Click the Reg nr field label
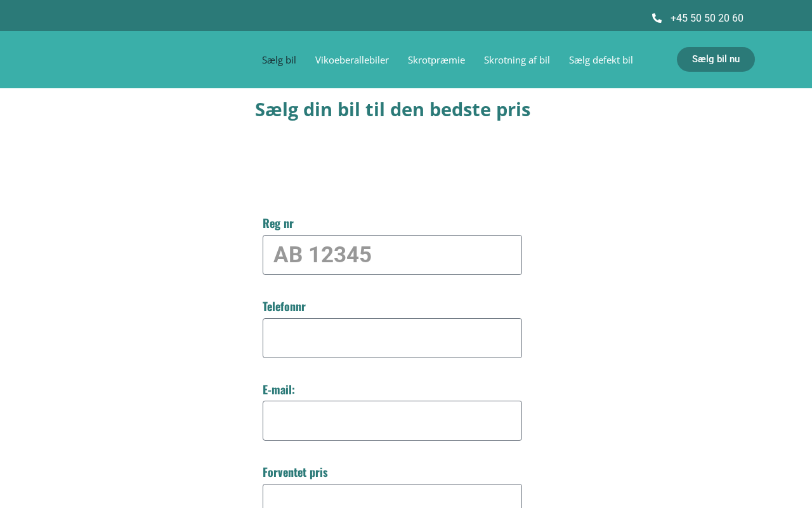This screenshot has height=508, width=812. (278, 223)
